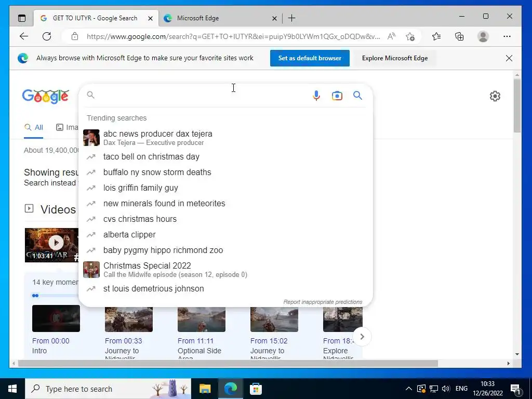532x399 pixels.
Task: Click the key moments progress bar
Action: (x=55, y=296)
